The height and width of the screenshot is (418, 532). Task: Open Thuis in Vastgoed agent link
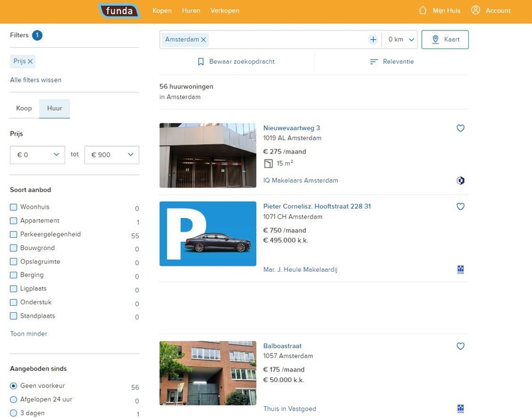[290, 409]
